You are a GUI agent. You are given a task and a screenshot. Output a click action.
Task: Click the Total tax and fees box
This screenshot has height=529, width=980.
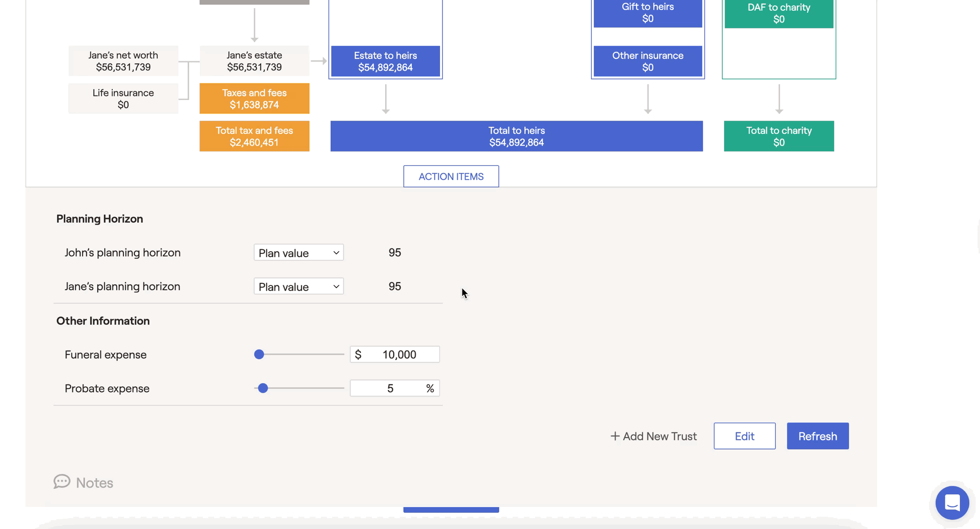(x=254, y=136)
